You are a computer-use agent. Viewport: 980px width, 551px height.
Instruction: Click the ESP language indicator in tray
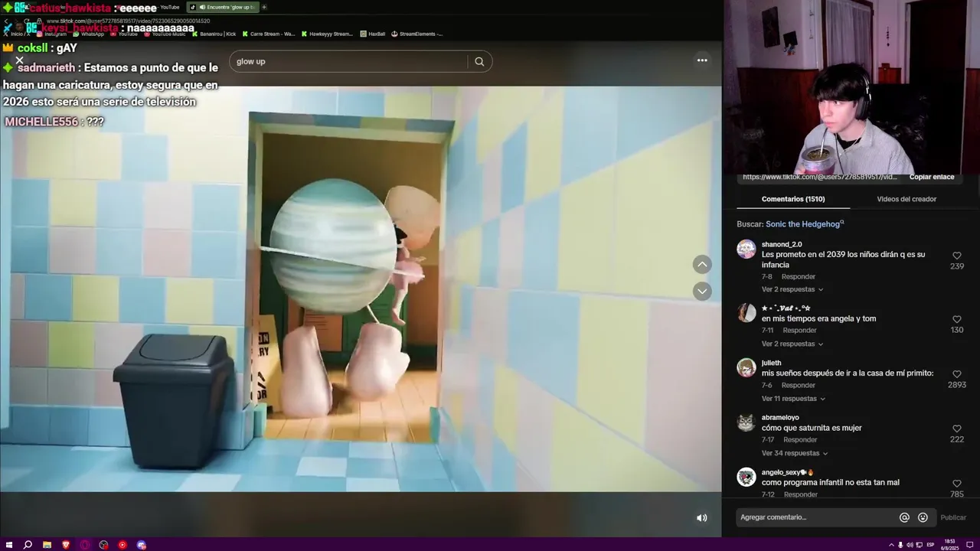coord(930,545)
